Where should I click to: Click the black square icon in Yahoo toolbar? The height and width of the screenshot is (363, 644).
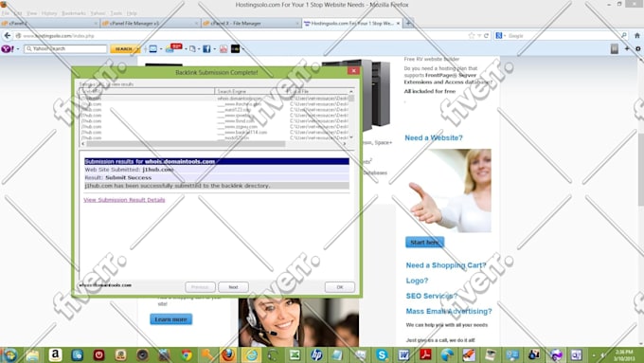click(235, 49)
